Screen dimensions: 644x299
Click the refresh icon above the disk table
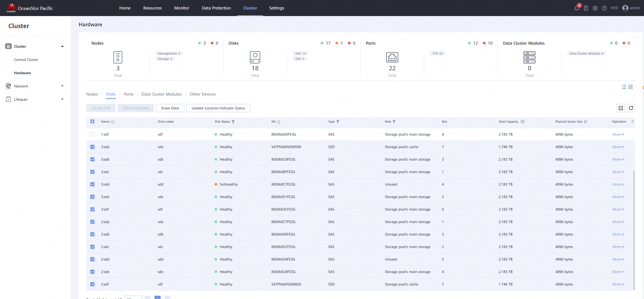tap(631, 108)
